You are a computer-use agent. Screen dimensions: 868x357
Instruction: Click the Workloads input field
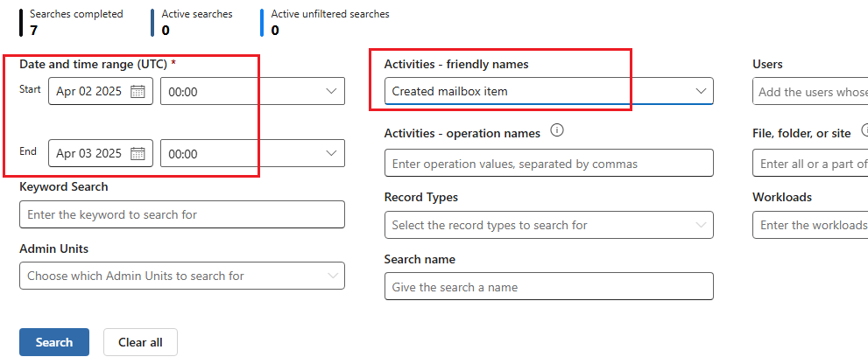point(810,225)
